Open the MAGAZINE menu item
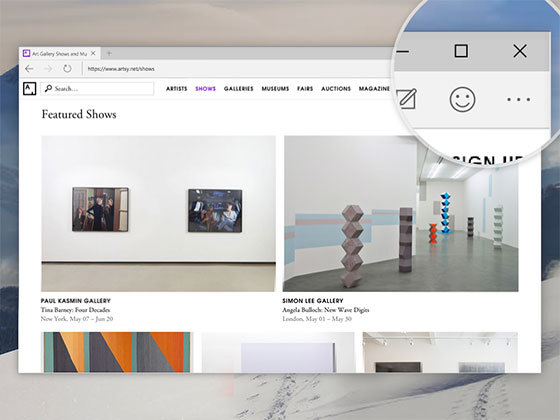560x420 pixels. (374, 89)
